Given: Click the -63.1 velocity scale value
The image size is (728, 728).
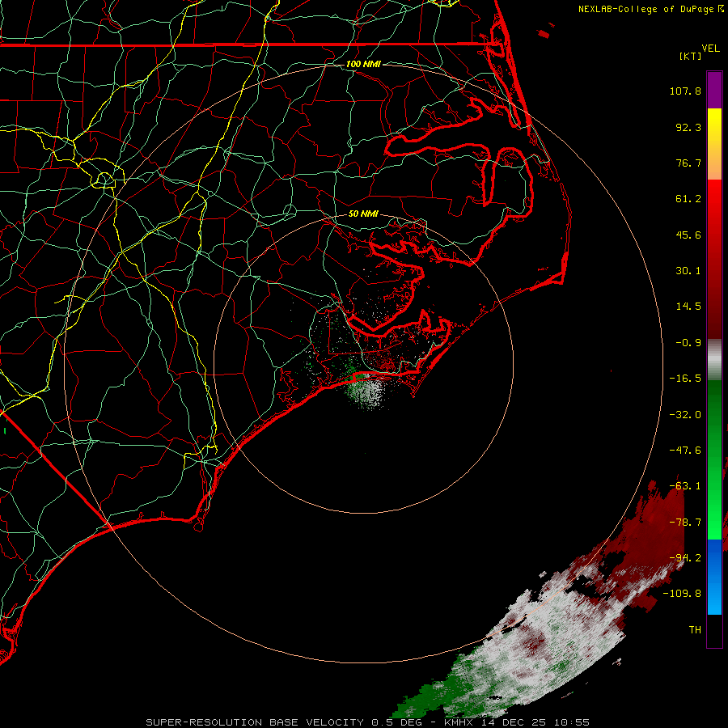Looking at the screenshot, I should click(685, 486).
